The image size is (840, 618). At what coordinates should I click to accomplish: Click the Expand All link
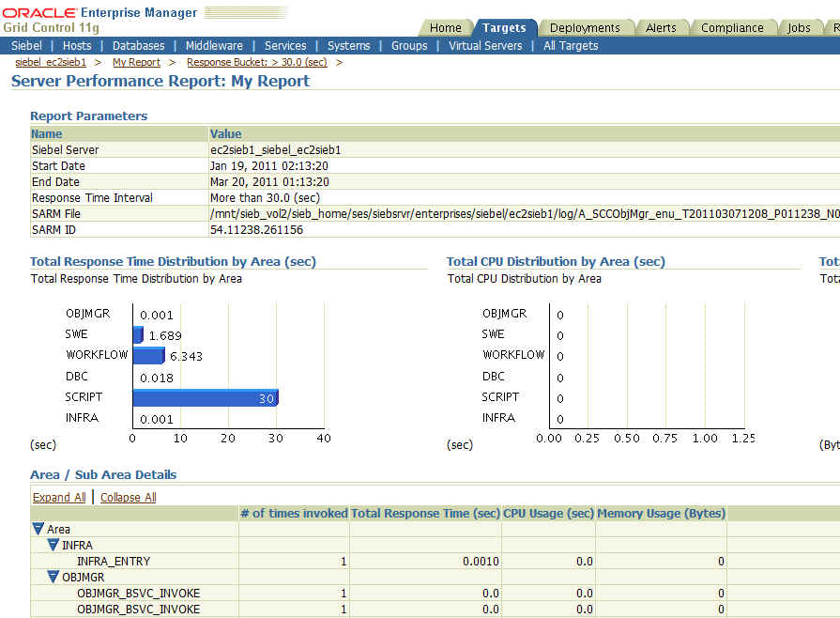point(59,498)
